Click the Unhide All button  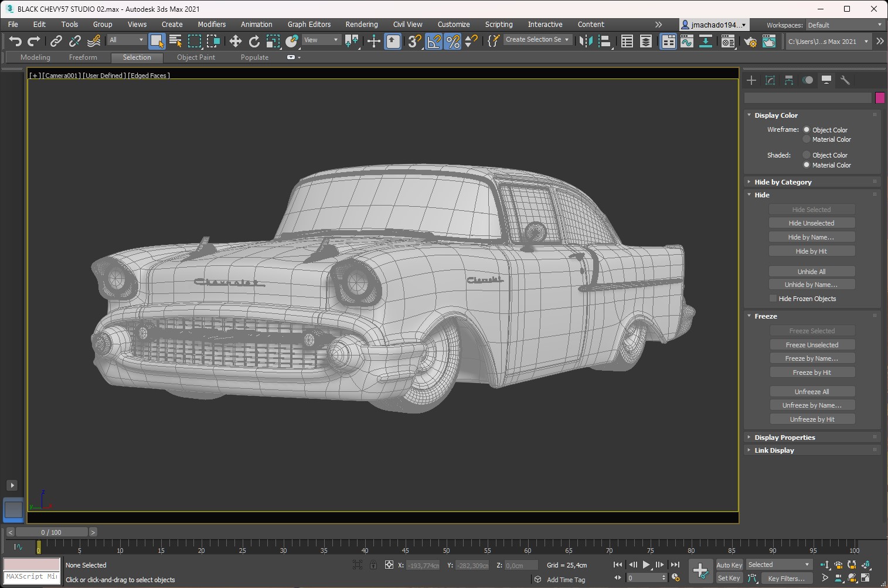coord(811,272)
